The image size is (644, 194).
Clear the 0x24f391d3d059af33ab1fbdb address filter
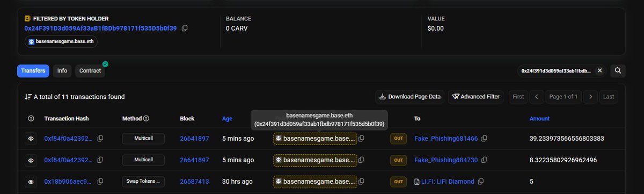599,70
